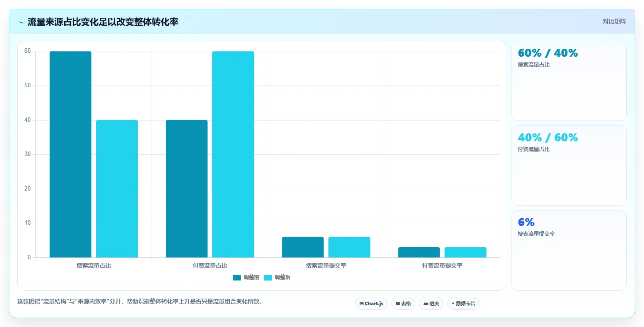Click the 调整前 dark teal legend swatch

[x=237, y=278]
